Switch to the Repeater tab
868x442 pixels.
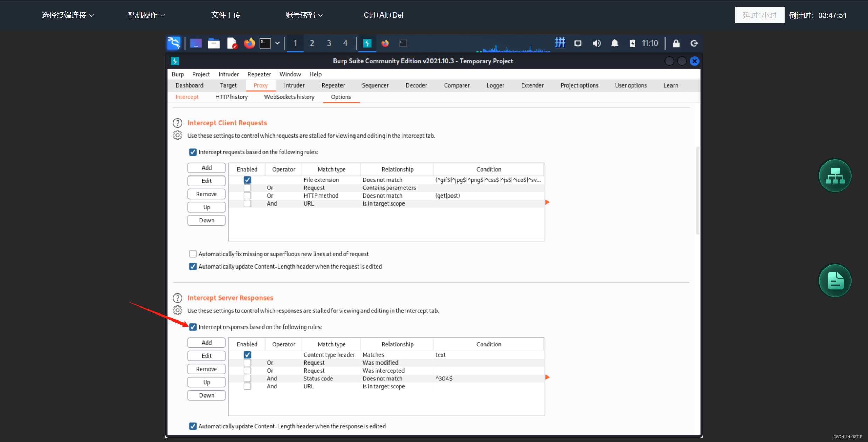[x=333, y=85]
